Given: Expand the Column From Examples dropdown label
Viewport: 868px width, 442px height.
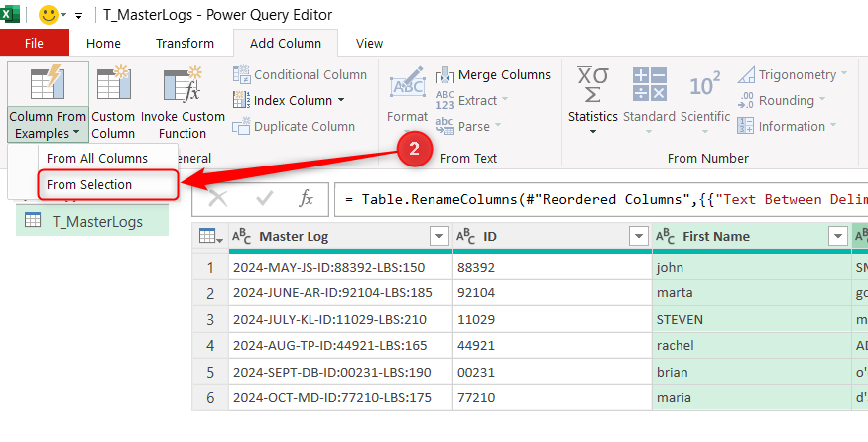Looking at the screenshot, I should 48,125.
